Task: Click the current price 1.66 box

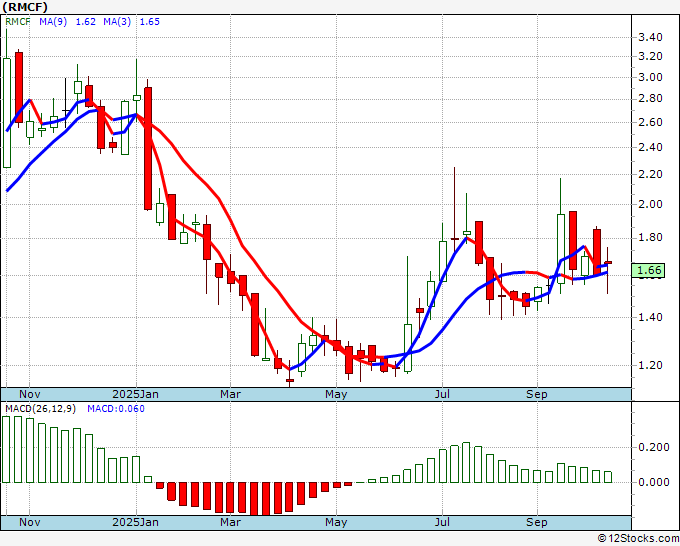Action: tap(651, 270)
